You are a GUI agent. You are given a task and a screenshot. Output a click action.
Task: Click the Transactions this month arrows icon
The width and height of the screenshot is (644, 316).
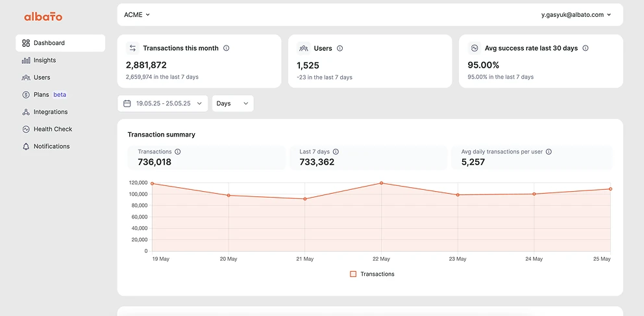(132, 48)
